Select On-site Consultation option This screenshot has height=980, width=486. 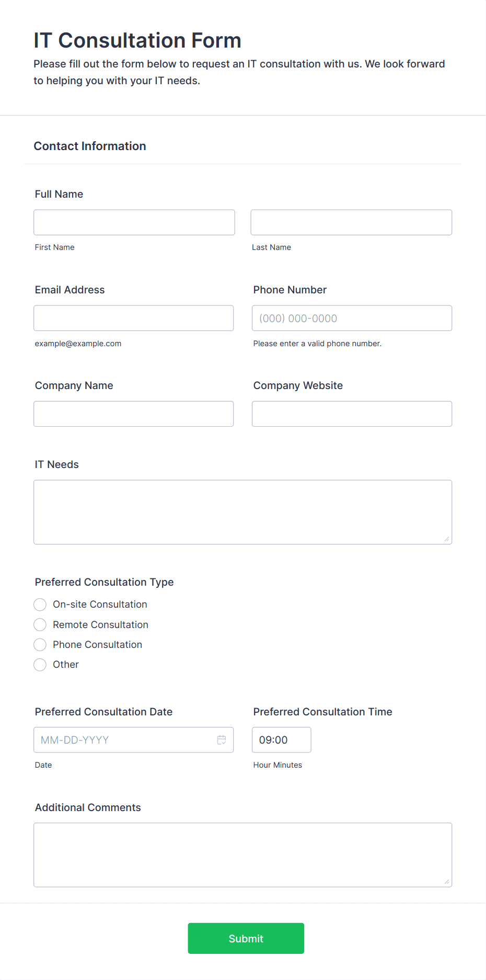pos(40,605)
